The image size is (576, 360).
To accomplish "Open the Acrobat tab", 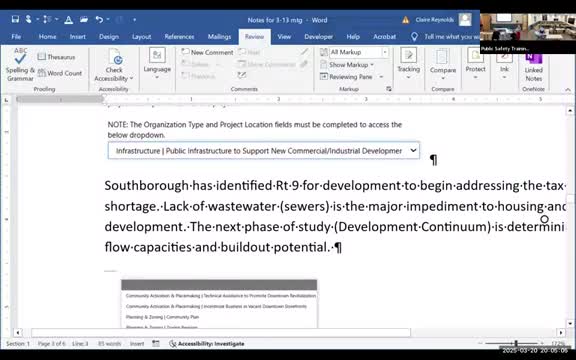I will (x=384, y=37).
